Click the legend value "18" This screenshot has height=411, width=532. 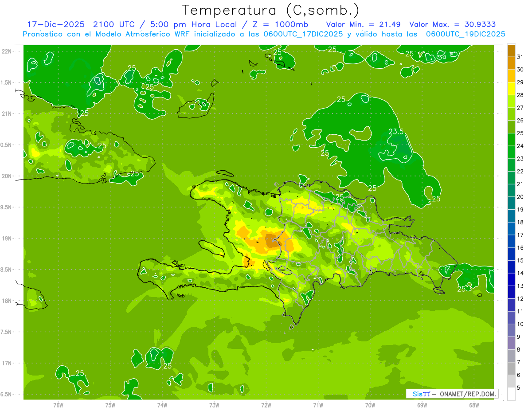pyautogui.click(x=520, y=222)
